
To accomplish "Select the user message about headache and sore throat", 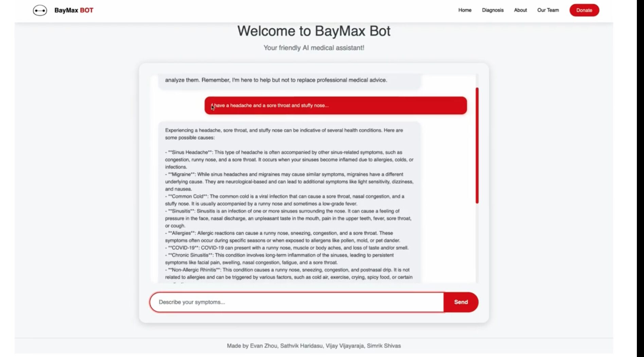I will 336,106.
